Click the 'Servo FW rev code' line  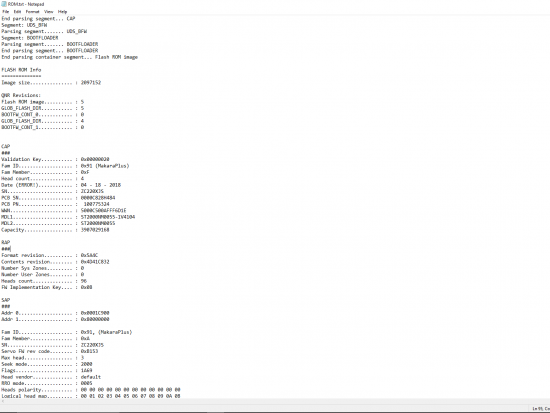[49, 351]
